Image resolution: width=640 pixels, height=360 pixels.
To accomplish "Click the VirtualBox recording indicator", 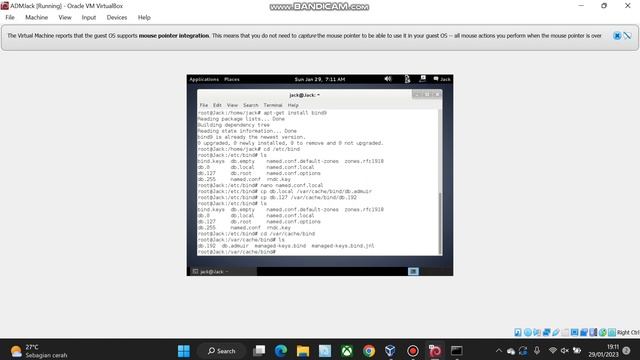I will coord(584,333).
